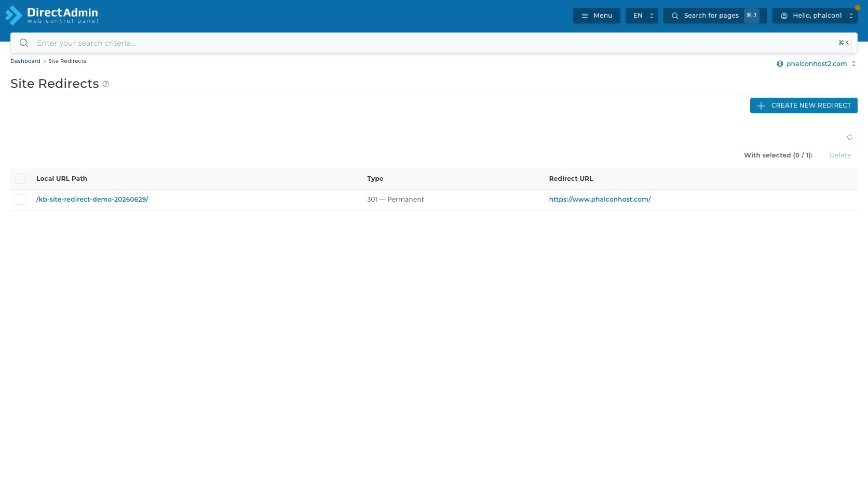Click the DirectAdmin logo
This screenshot has width=868, height=489.
pyautogui.click(x=51, y=16)
